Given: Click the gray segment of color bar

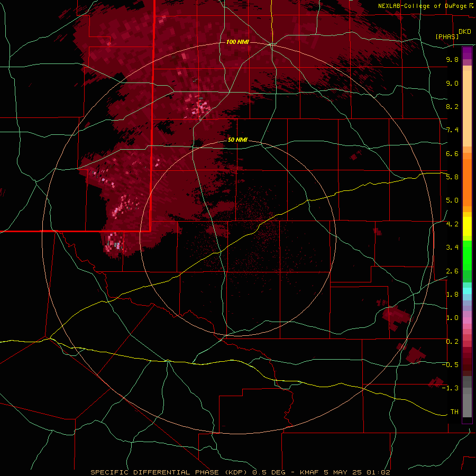Looking at the screenshot, I should [x=467, y=397].
